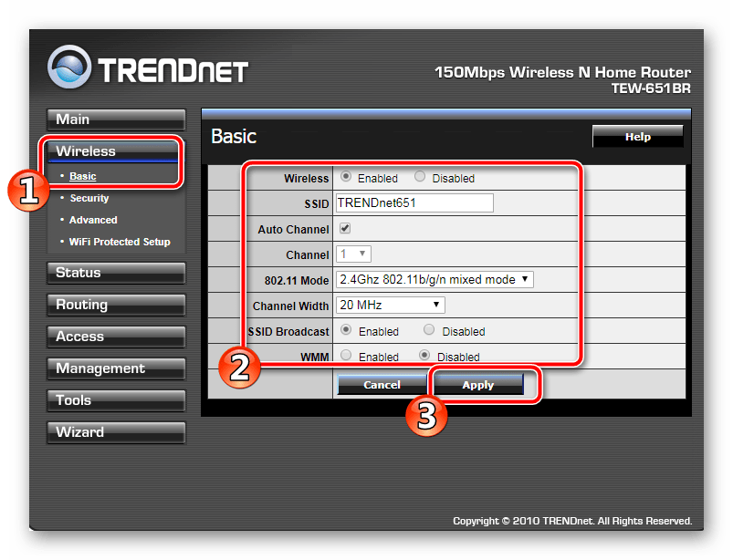Click the Cancel button
Screen dimensions: 733x560
pyautogui.click(x=382, y=384)
